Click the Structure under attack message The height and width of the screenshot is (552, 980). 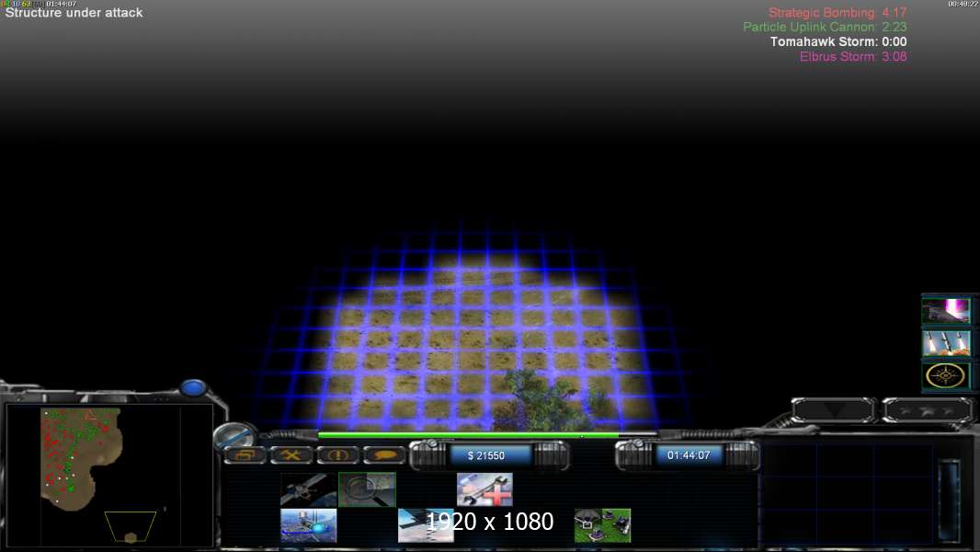[x=74, y=13]
